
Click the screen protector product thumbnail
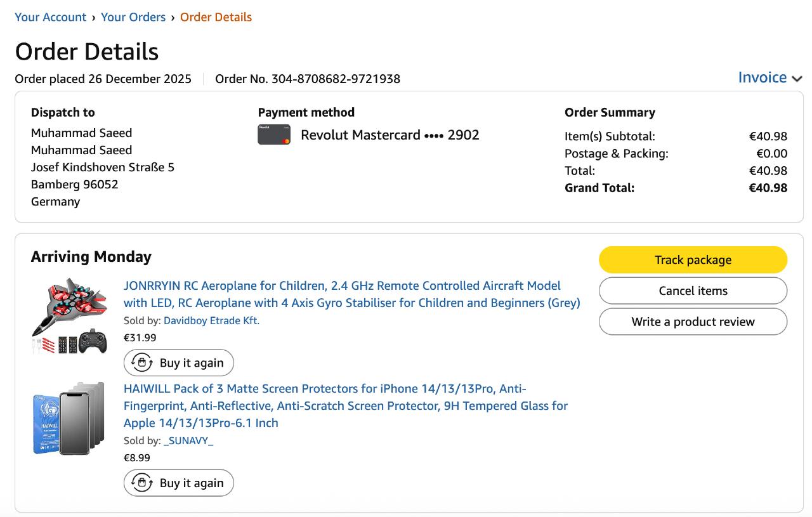tap(70, 419)
